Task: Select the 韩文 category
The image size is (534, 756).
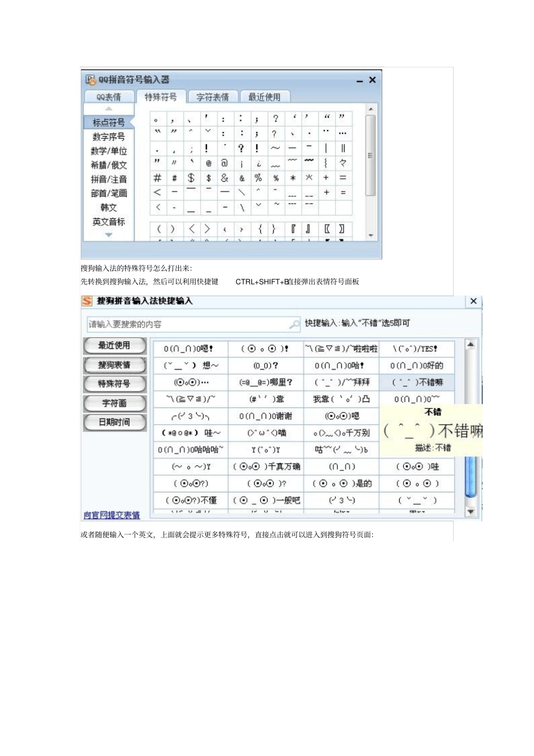Action: [108, 207]
